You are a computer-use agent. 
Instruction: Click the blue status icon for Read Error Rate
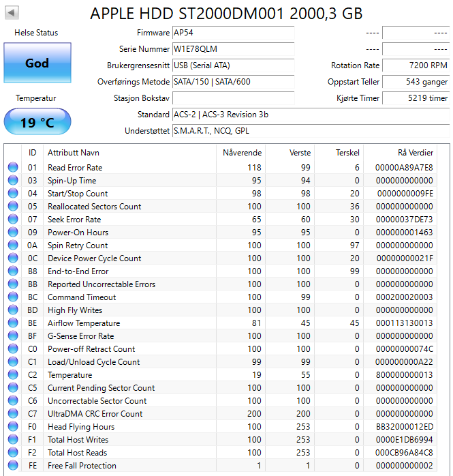coord(13,168)
